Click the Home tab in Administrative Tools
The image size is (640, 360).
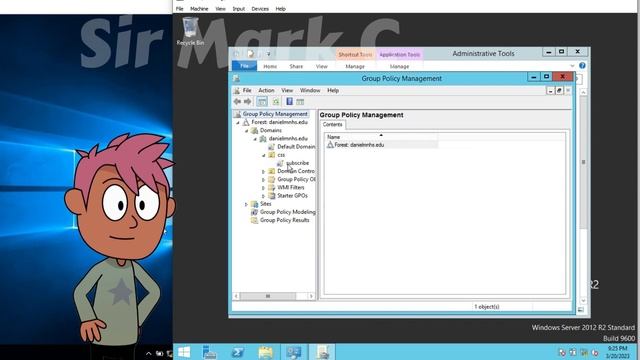(x=270, y=66)
